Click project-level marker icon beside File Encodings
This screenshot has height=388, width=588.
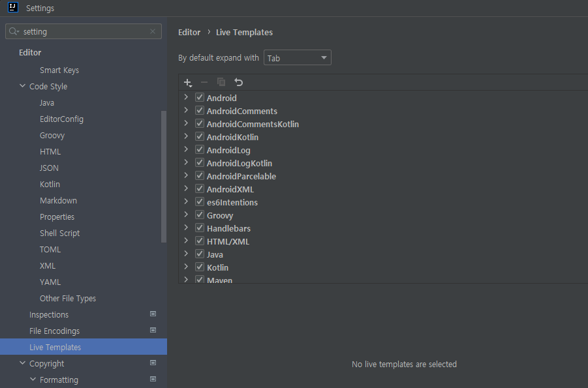(x=153, y=330)
